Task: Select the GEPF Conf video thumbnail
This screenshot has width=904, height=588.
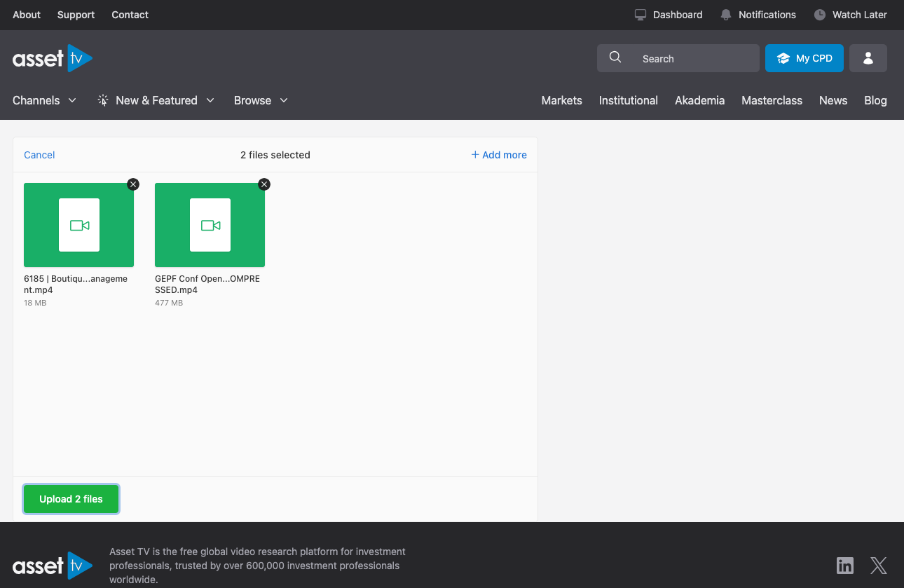Action: click(x=210, y=225)
